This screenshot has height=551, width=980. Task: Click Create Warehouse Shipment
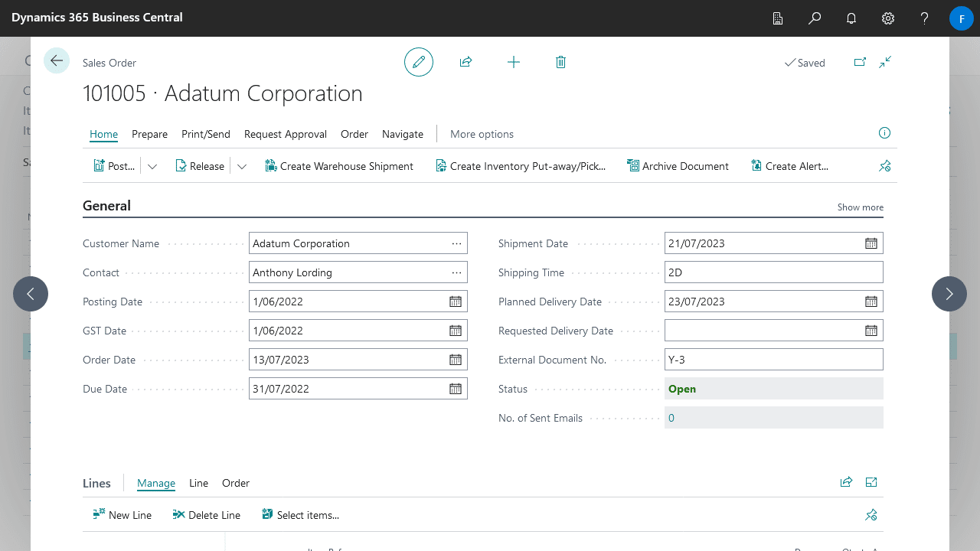point(338,166)
